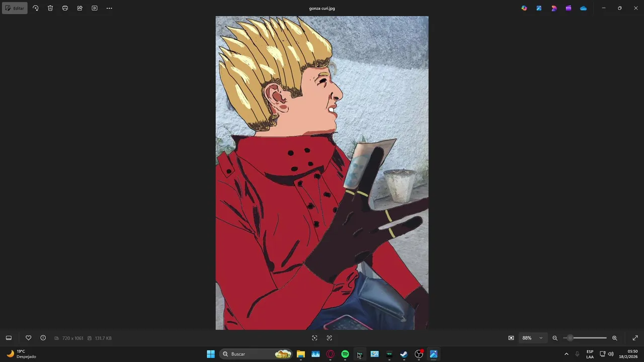Screen dimensions: 644x362
Task: Open the 88% zoom level dropdown
Action: coord(533,338)
